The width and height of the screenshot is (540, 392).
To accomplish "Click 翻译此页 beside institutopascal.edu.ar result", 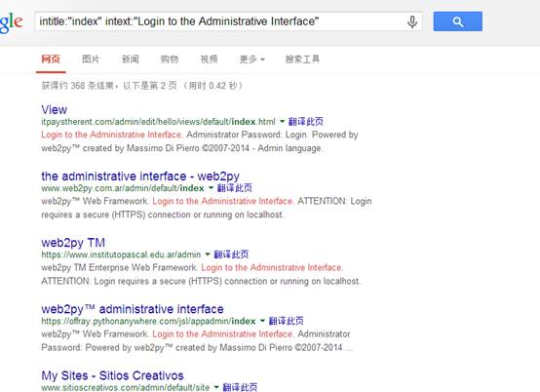I will point(231,255).
